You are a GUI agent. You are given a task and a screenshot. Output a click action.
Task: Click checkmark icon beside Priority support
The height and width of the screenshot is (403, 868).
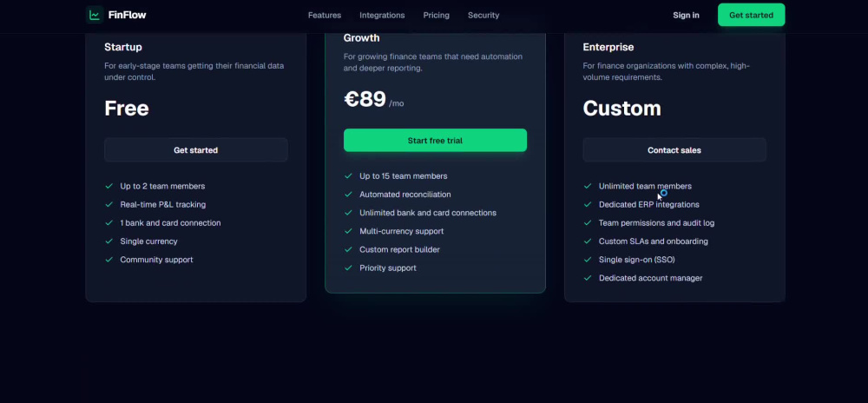coord(348,268)
